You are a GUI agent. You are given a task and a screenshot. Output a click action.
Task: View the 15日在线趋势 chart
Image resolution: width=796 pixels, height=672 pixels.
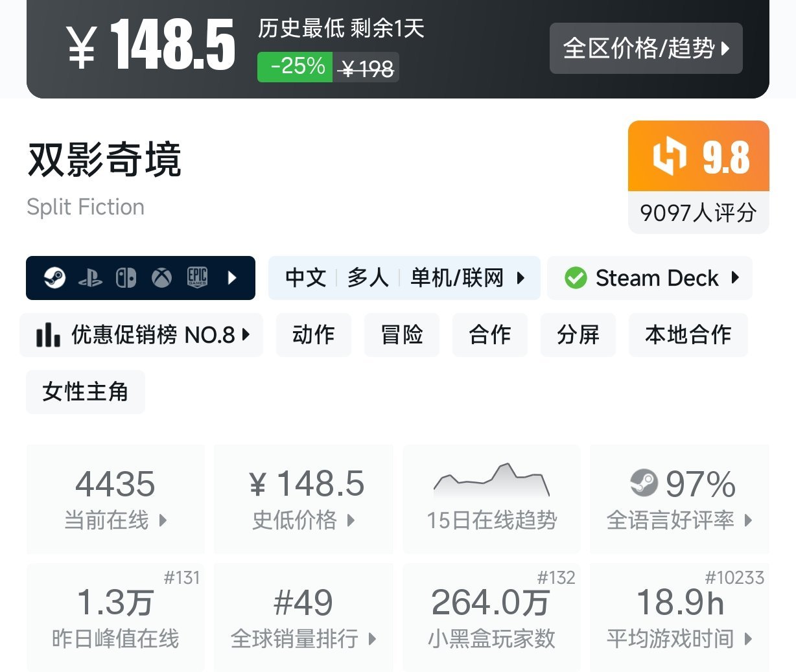pos(491,499)
